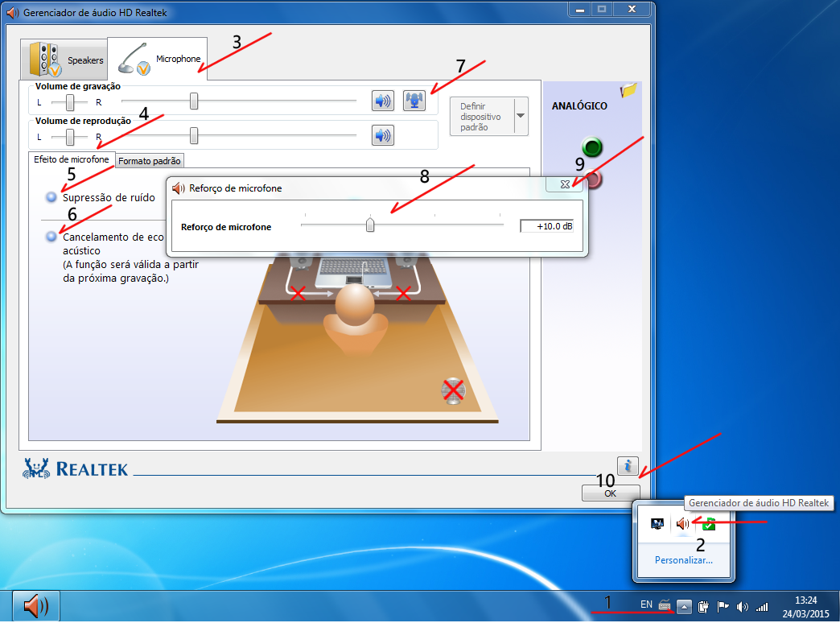Close the Reforço de microfone popup
Screen dimensions: 840x623
click(565, 184)
